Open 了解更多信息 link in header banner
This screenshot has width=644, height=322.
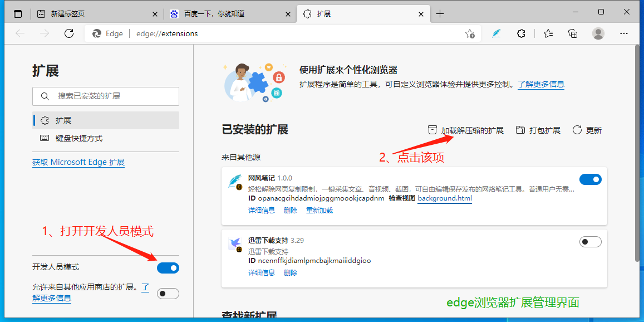(541, 84)
